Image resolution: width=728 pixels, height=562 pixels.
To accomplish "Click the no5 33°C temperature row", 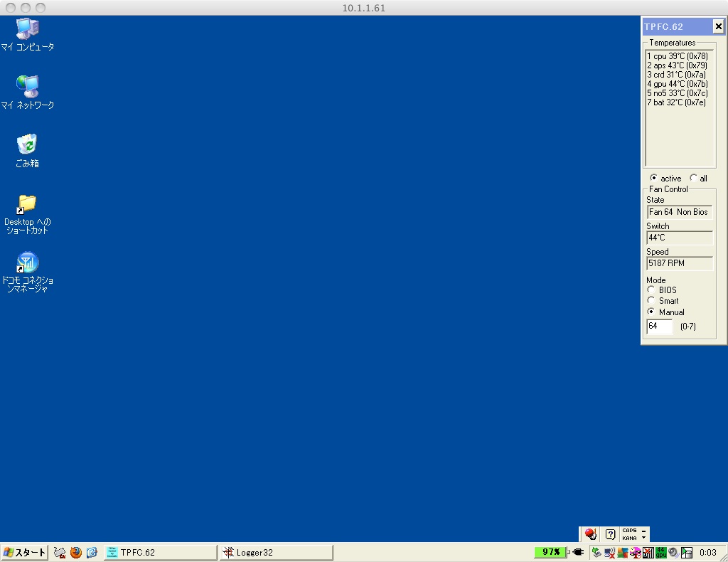I will tap(678, 93).
